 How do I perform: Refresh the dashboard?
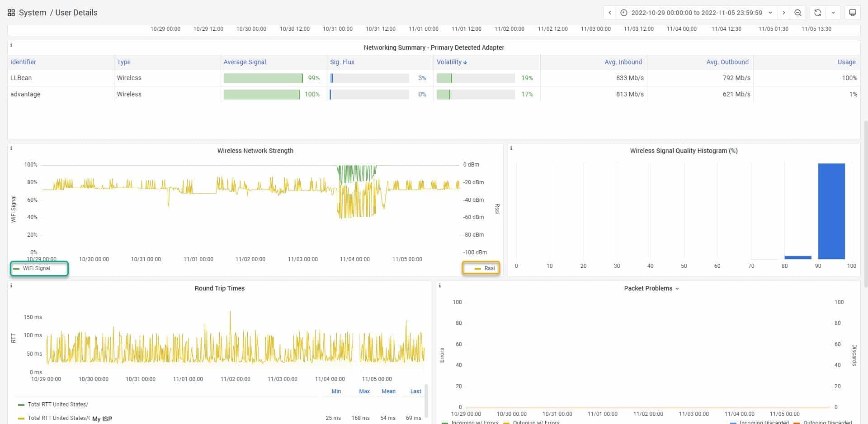point(817,13)
